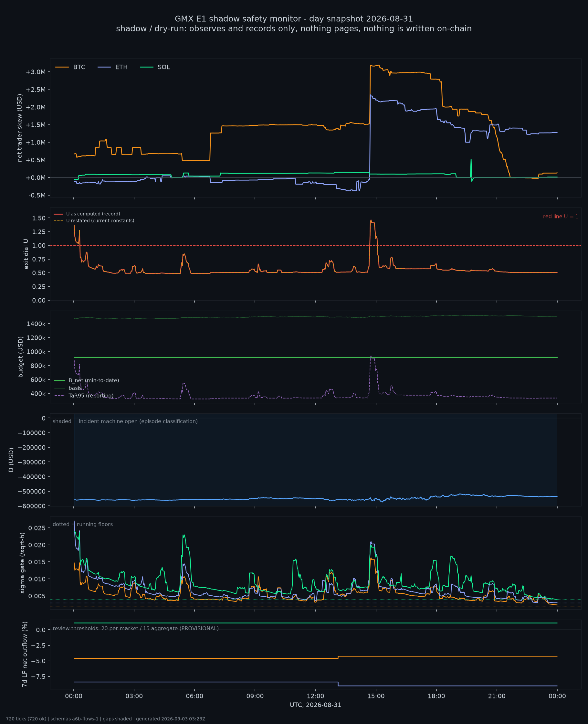
Task: Click the 15:00 tick label on time axis
Action: click(376, 696)
